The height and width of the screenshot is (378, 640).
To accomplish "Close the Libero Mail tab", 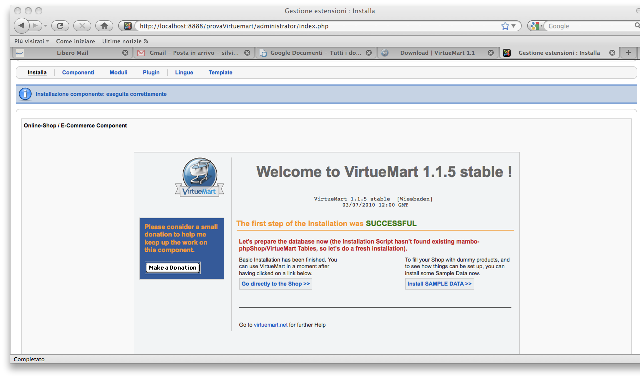I will [x=125, y=53].
